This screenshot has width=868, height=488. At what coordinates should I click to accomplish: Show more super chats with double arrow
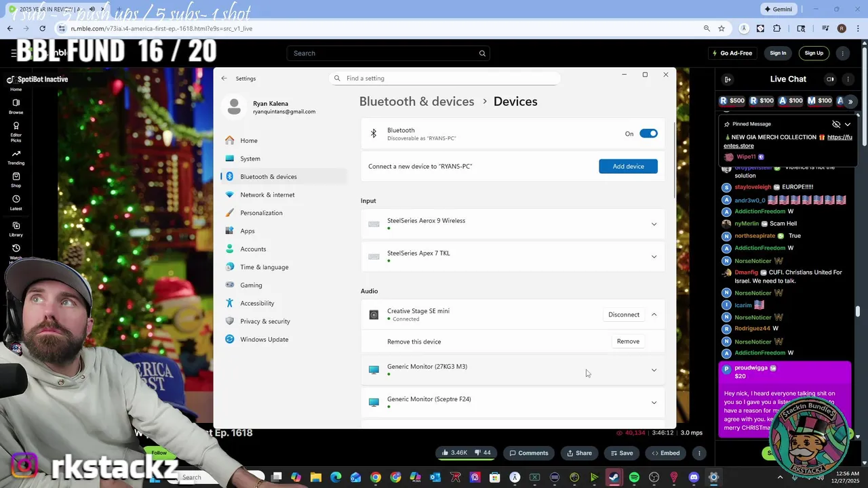[850, 101]
